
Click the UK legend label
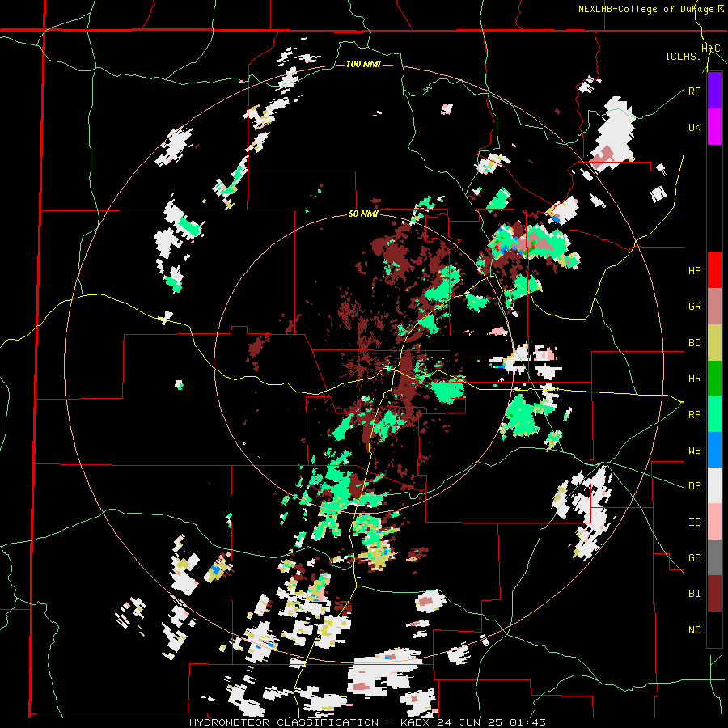tap(694, 127)
